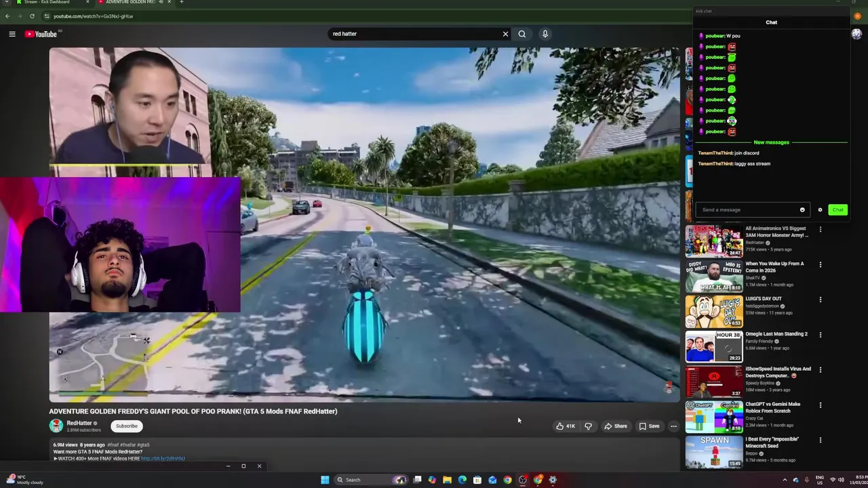The width and height of the screenshot is (868, 488).
Task: Go to the YouTube home logo
Action: click(x=41, y=34)
